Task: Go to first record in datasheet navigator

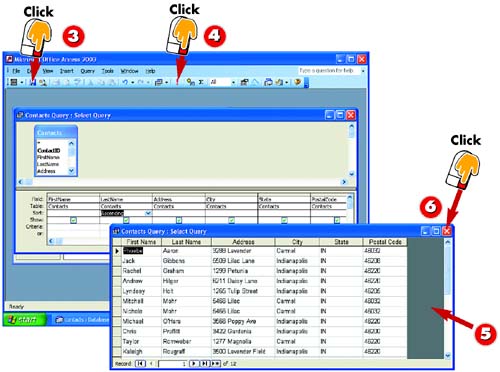Action: coord(140,363)
